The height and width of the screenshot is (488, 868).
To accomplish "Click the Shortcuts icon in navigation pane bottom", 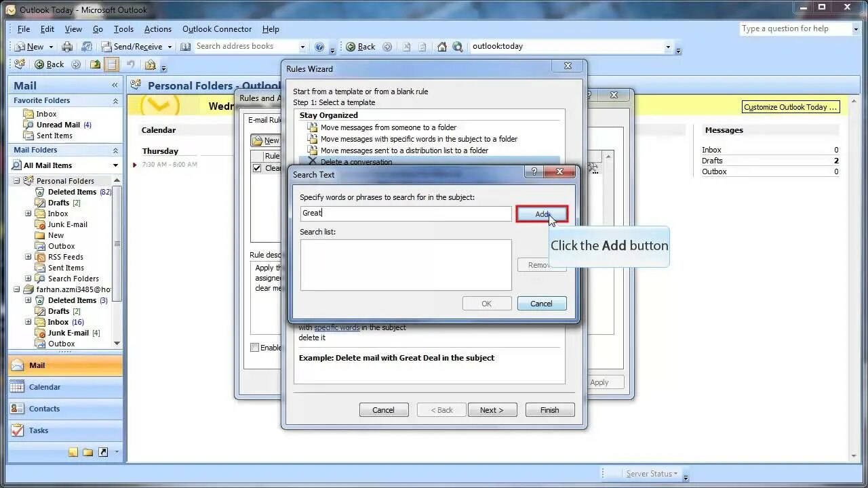I will click(103, 452).
